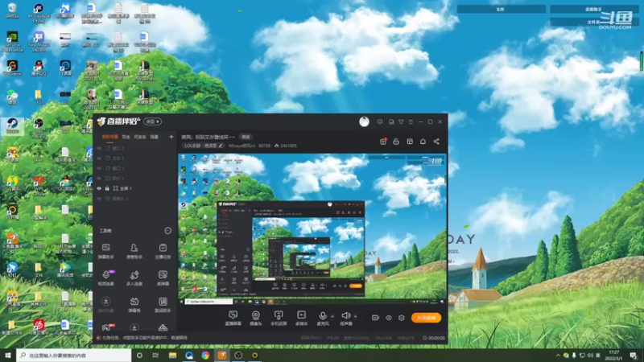Click the stream preview canvas
The width and height of the screenshot is (644, 362).
[312, 229]
